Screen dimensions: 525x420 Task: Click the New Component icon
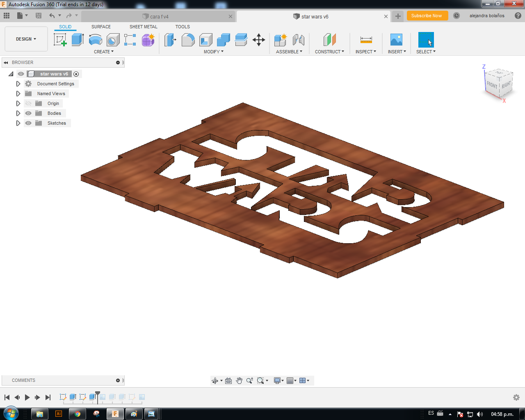(x=281, y=40)
